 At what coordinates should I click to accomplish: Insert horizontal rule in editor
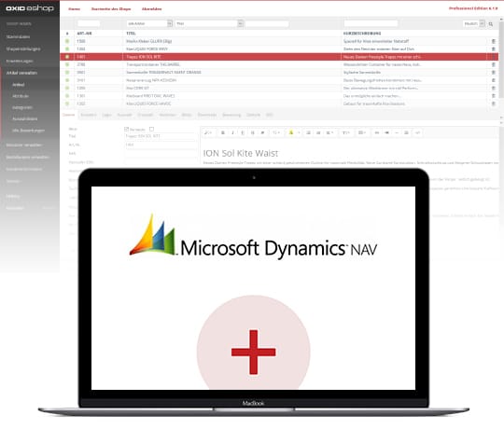[397, 132]
